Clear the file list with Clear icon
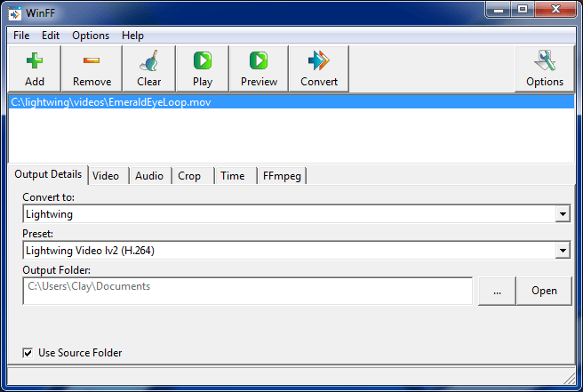This screenshot has height=392, width=583. pyautogui.click(x=148, y=69)
